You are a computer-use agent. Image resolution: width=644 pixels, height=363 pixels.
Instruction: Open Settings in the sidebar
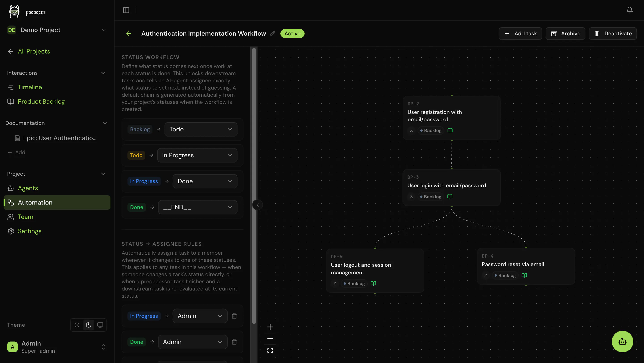pos(57,231)
